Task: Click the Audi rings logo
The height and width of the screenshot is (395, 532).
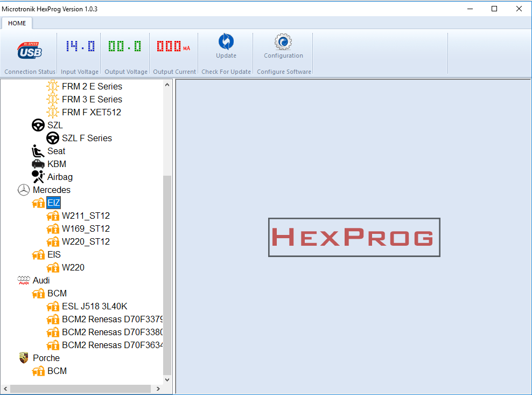Action: [x=23, y=280]
